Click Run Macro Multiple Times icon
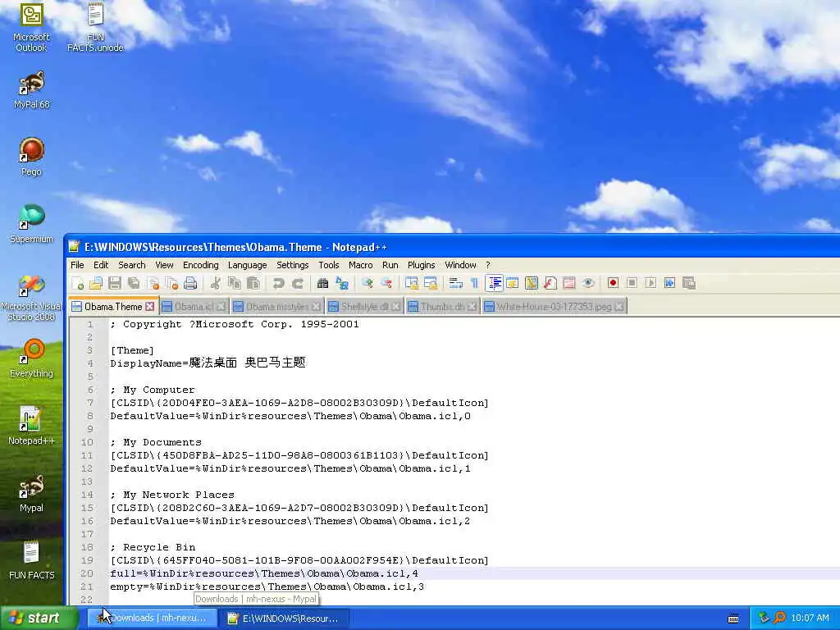840x630 pixels. (x=669, y=283)
